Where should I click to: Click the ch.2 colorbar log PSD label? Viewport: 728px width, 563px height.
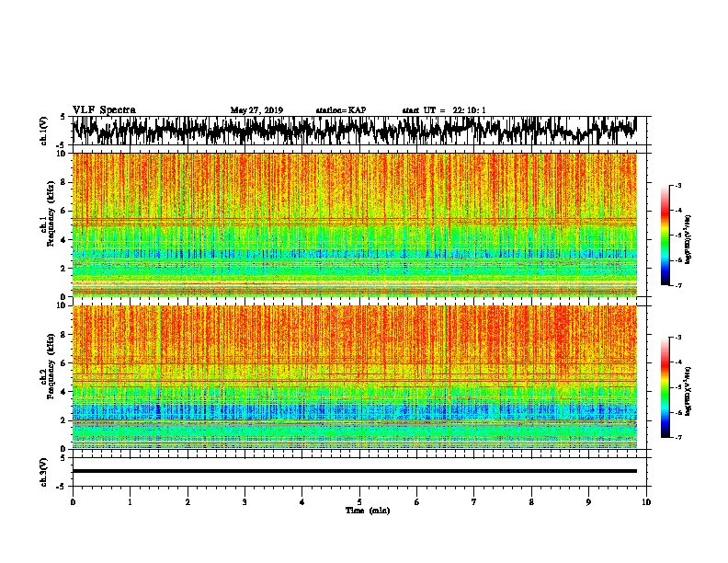688,391
